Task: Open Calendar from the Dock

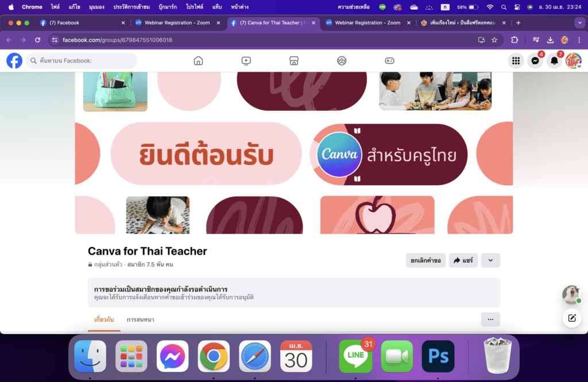Action: point(296,356)
